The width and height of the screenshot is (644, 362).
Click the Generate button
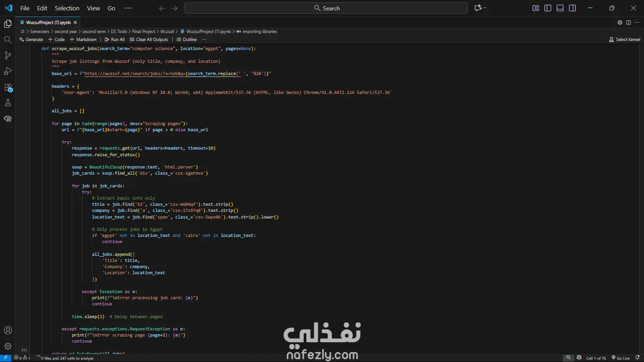coord(31,40)
